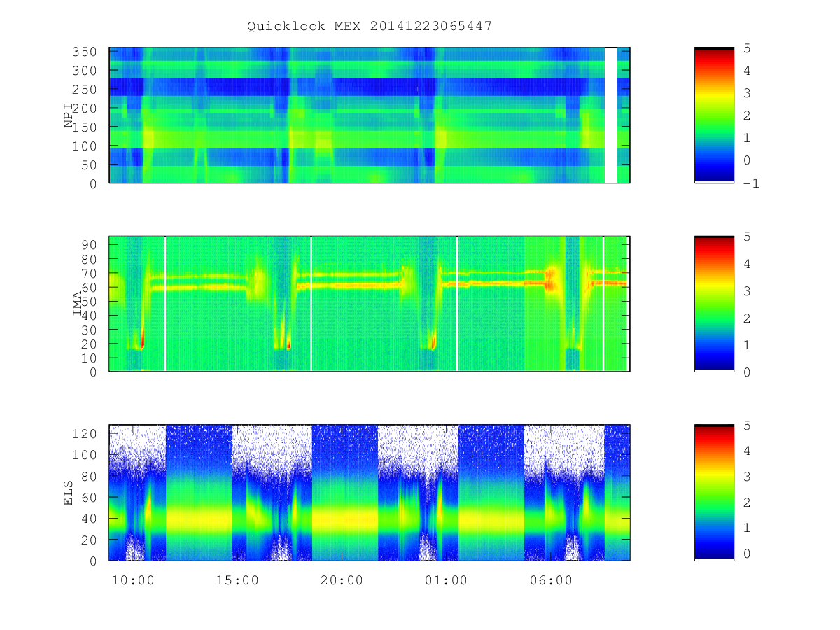This screenshot has width=840, height=630.
Task: Click the IMA panel colorbar
Action: (714, 304)
